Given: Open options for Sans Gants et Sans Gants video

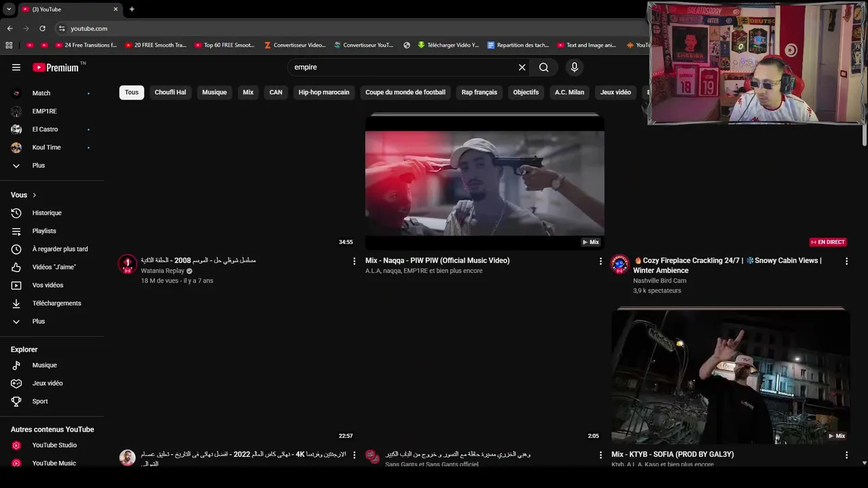Looking at the screenshot, I should (600, 455).
